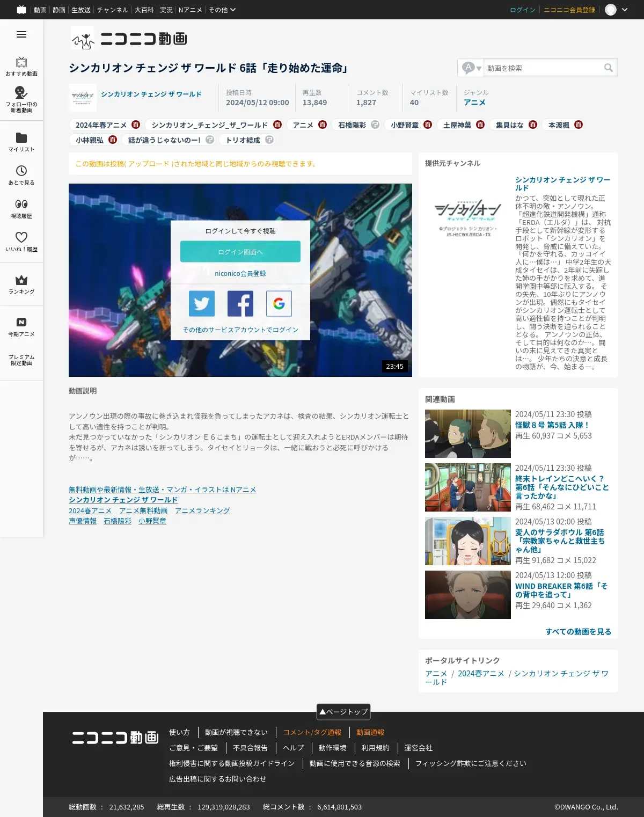644x817 pixels.
Task: Click niconico会員登録 link in login box
Action: tap(240, 273)
